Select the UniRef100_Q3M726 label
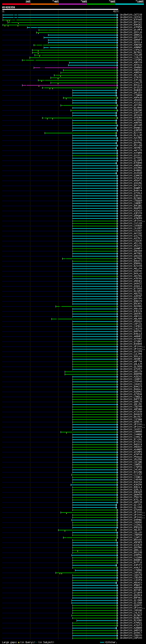Image resolution: width=146 pixels, height=644 pixels. [x=131, y=113]
